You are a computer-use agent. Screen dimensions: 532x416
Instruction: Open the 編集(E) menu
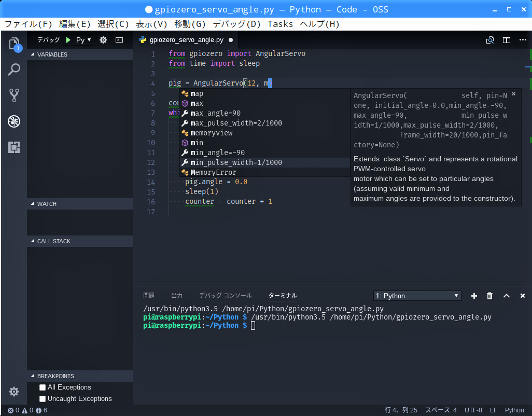pyautogui.click(x=75, y=24)
